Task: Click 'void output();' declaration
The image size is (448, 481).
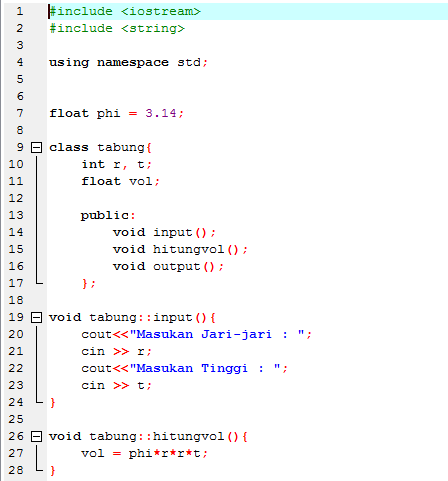Action: [x=168, y=267]
